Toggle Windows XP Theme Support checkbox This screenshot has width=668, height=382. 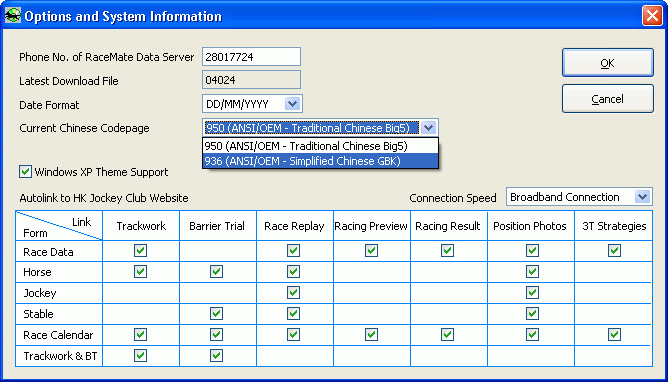click(x=25, y=172)
